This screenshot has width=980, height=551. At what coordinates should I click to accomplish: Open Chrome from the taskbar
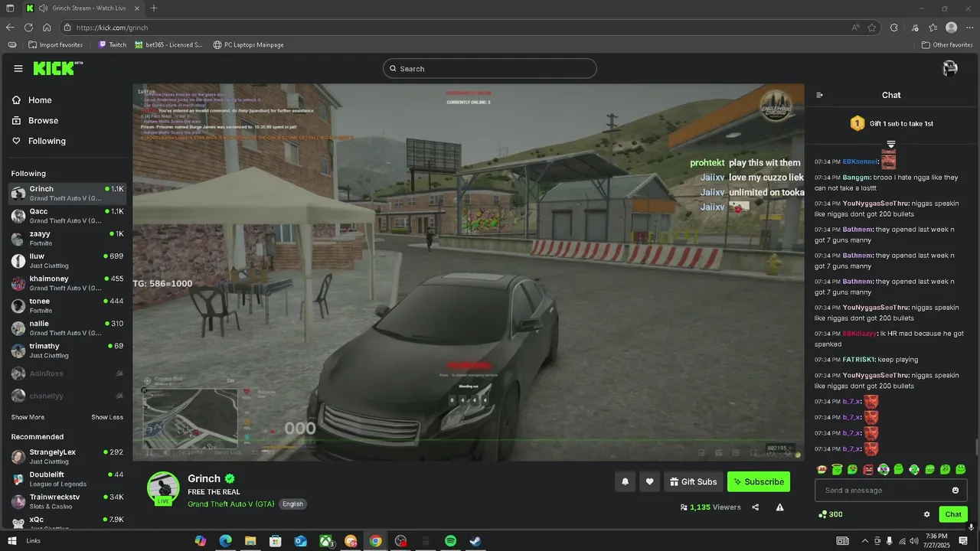tap(375, 540)
